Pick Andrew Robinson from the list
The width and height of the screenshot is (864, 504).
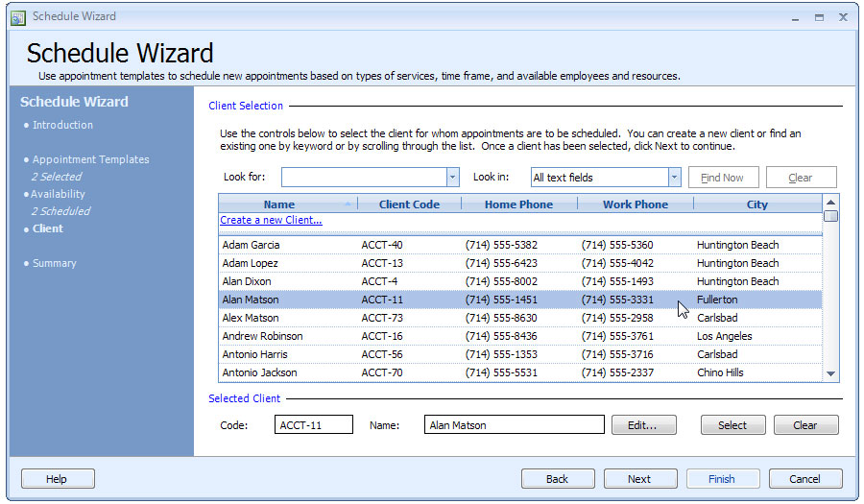[520, 335]
